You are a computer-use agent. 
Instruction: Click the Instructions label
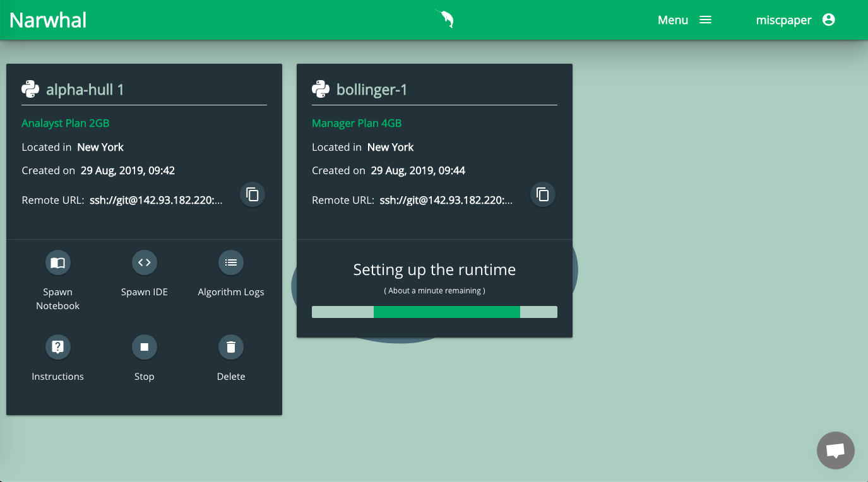coord(57,377)
